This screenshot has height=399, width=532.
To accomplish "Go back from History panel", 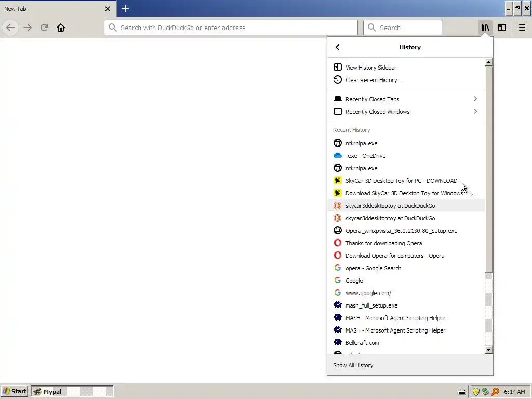I will 337,47.
